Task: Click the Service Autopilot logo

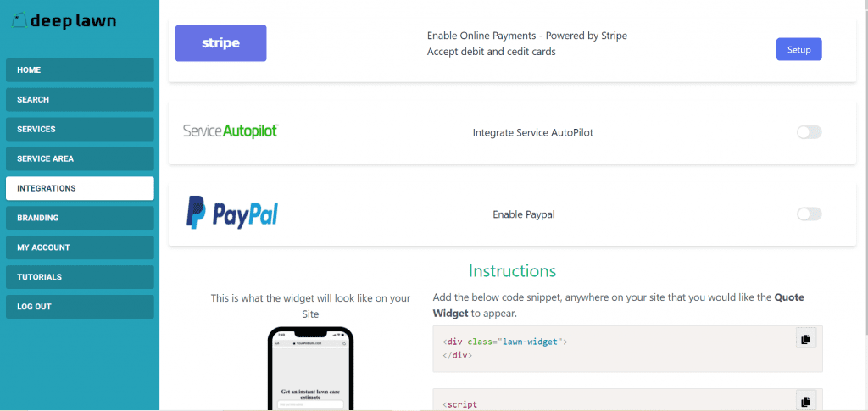Action: pyautogui.click(x=231, y=131)
